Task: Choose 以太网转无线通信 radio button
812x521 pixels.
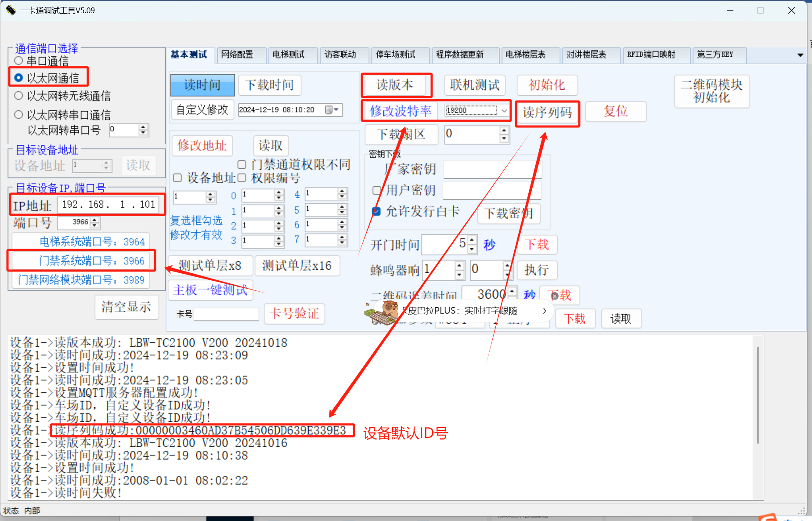Action: point(19,96)
